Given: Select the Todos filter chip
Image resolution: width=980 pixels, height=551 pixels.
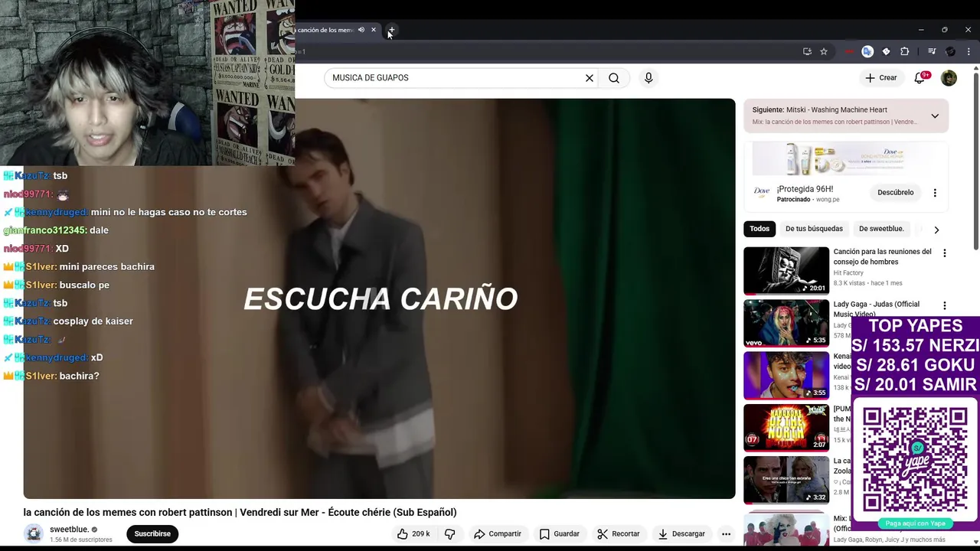Looking at the screenshot, I should pyautogui.click(x=759, y=229).
